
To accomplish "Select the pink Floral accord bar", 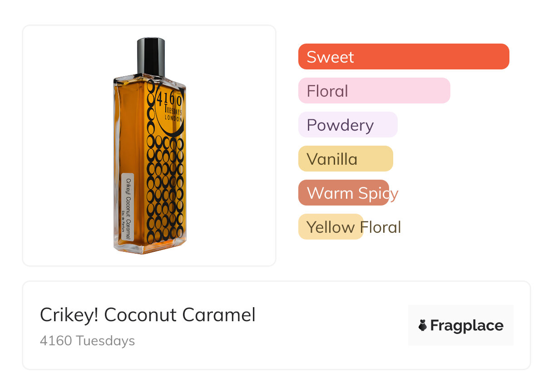I will (x=374, y=91).
